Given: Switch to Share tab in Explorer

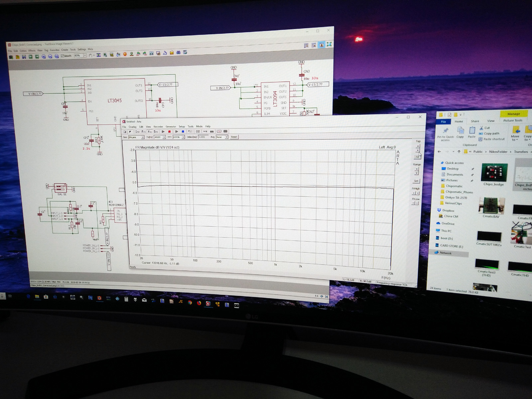Looking at the screenshot, I should 475,121.
